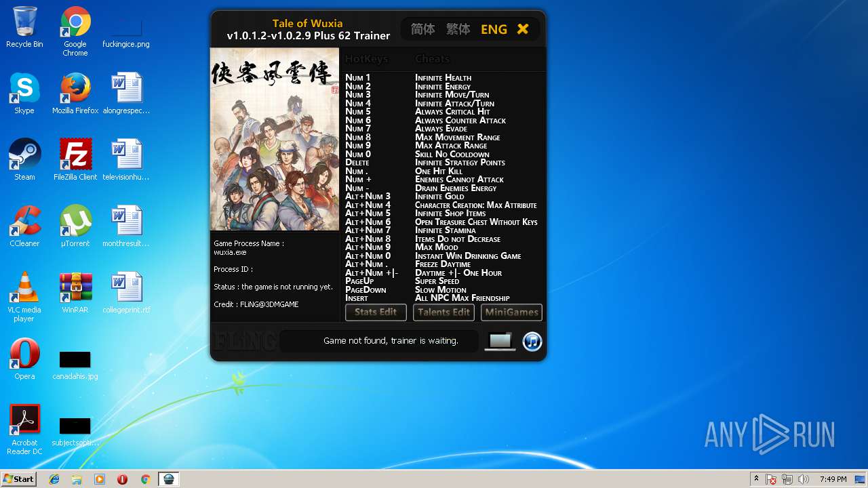Click the Skill No Cooldown cheat
868x488 pixels.
click(x=452, y=154)
